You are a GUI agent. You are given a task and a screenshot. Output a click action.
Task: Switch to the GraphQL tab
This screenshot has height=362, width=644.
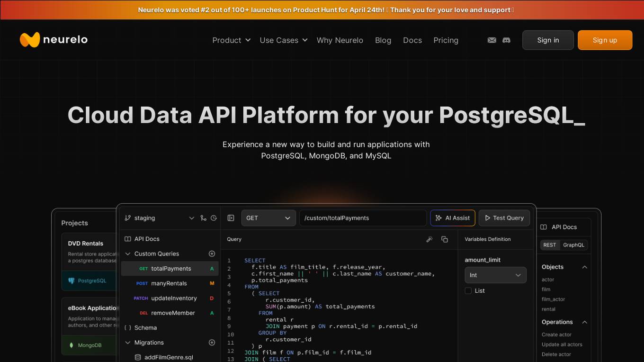pos(573,245)
